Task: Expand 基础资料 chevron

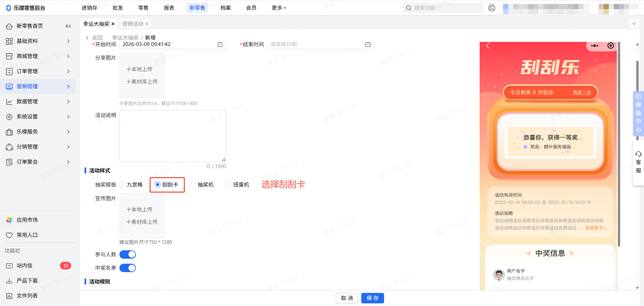Action: click(68, 41)
